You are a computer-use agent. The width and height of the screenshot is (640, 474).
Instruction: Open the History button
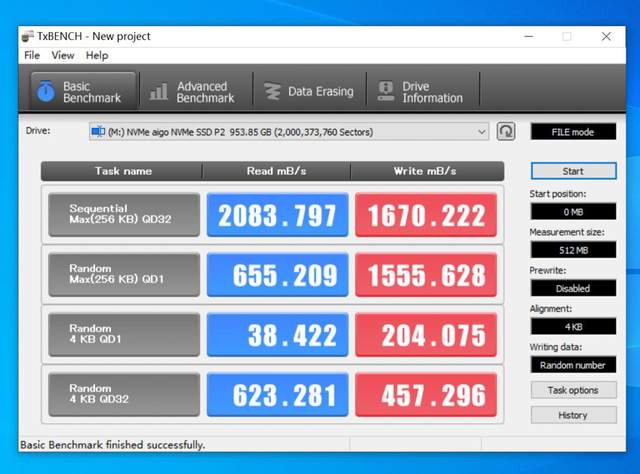click(573, 415)
